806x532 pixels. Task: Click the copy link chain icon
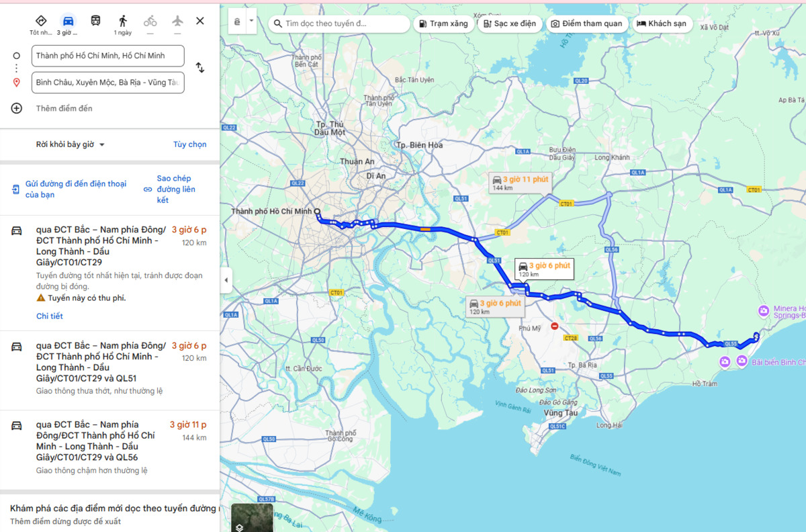click(x=148, y=189)
